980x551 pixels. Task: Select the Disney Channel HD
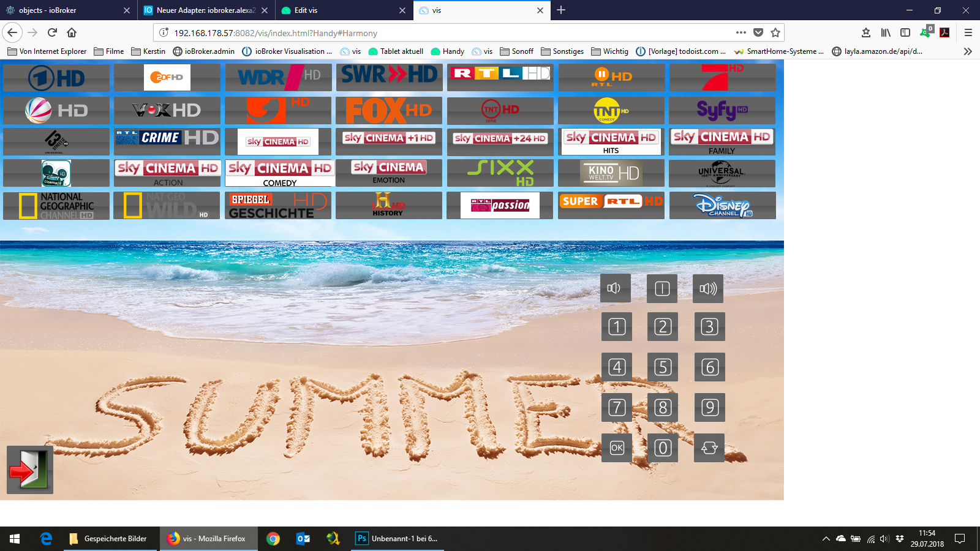(x=723, y=206)
